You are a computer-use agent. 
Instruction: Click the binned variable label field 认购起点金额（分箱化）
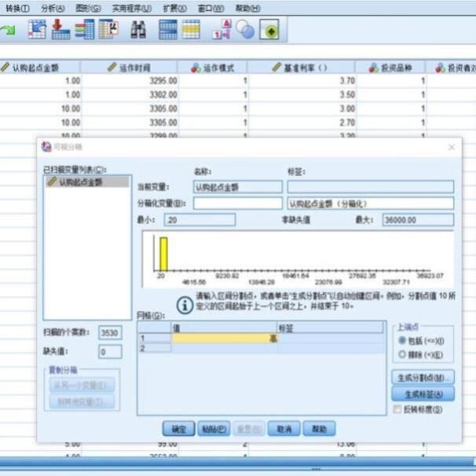pos(371,203)
